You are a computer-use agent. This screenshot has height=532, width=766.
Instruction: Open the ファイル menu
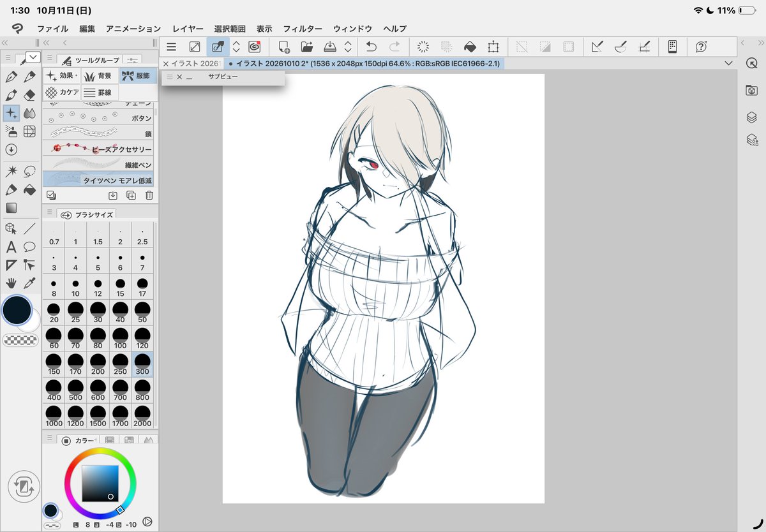click(x=52, y=29)
